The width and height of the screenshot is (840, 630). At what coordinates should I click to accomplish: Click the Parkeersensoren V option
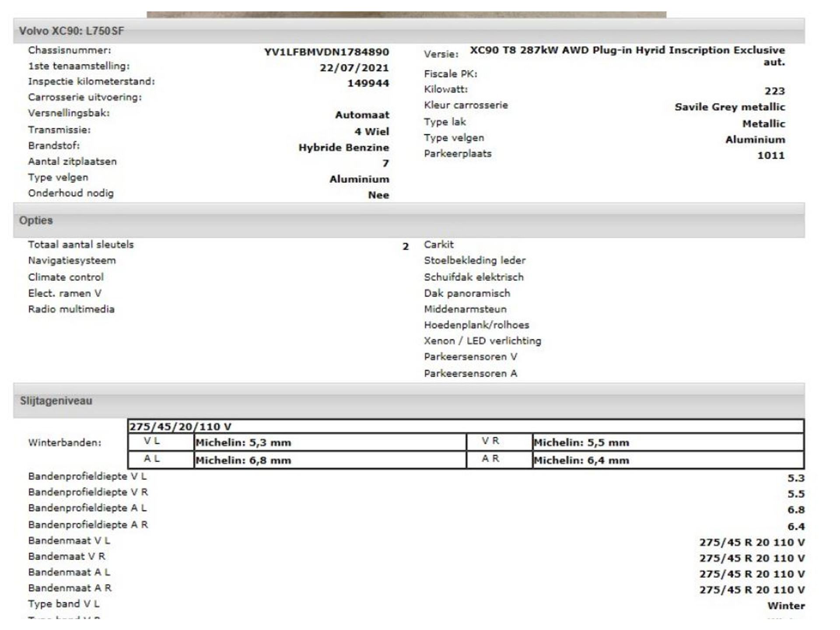click(470, 357)
